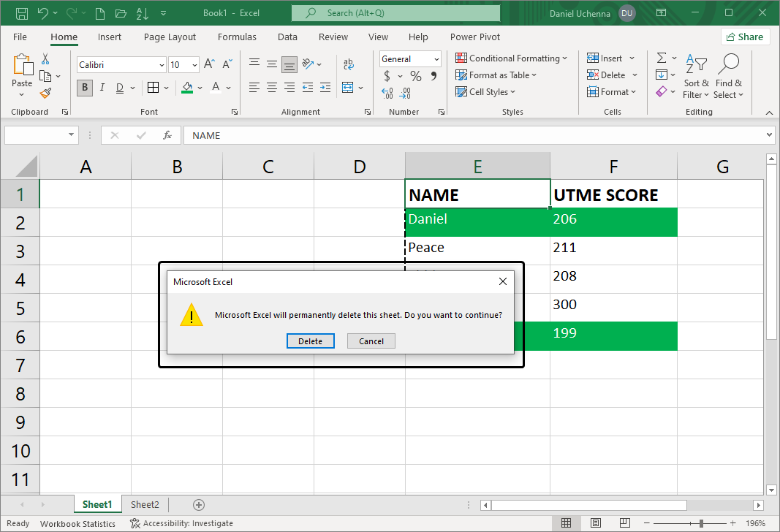Switch to the Data ribbon tab

pos(287,37)
